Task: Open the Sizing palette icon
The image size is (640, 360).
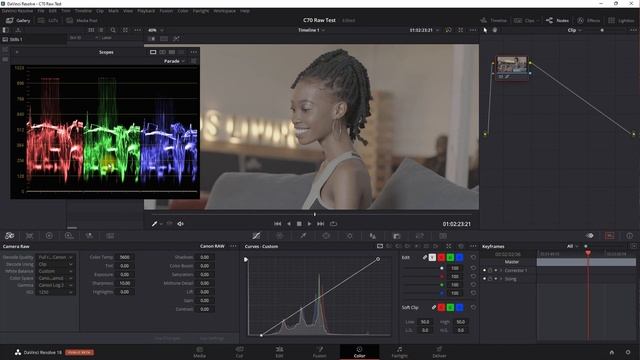Action: [443, 236]
